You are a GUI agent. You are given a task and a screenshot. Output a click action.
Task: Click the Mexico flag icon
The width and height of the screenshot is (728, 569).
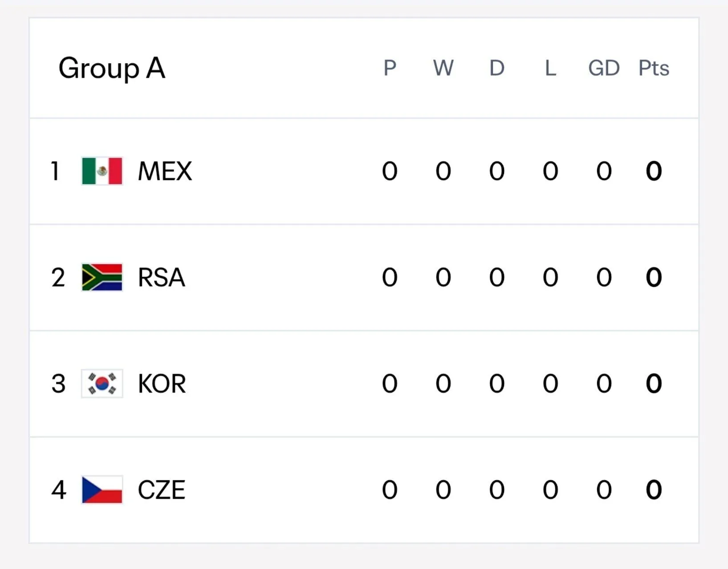[x=102, y=171]
